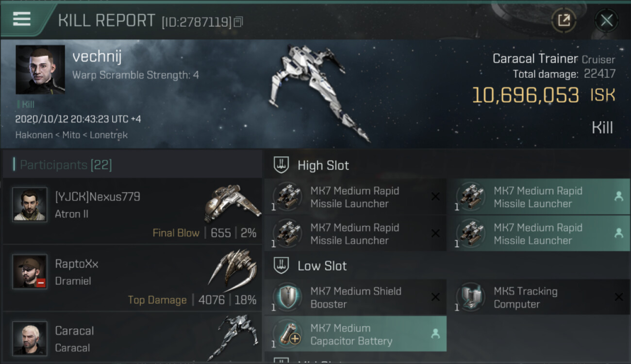The width and height of the screenshot is (631, 364).
Task: Select the Caracal participant row
Action: (132, 339)
